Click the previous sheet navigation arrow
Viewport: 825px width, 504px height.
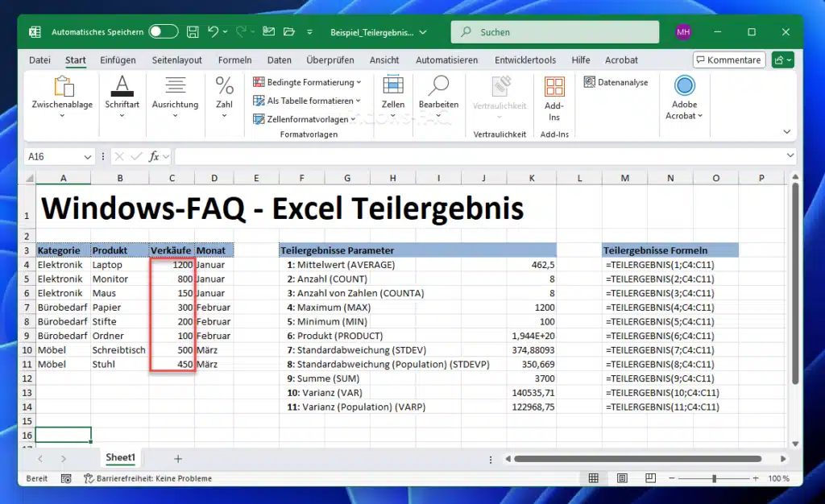pyautogui.click(x=40, y=459)
